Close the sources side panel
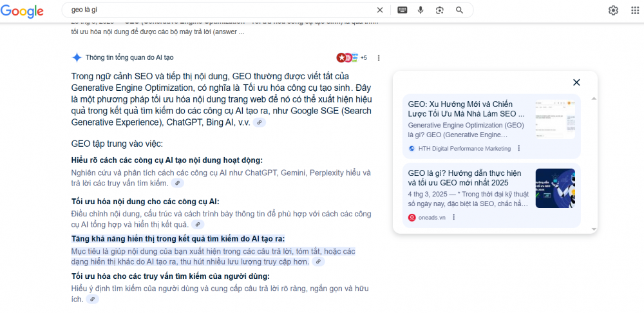The height and width of the screenshot is (313, 644). click(x=576, y=82)
